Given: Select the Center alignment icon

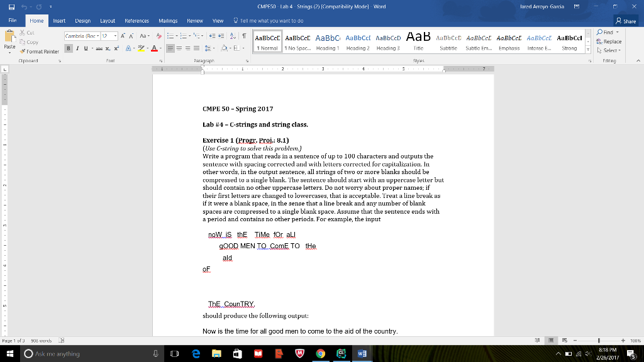Looking at the screenshot, I should 178,48.
